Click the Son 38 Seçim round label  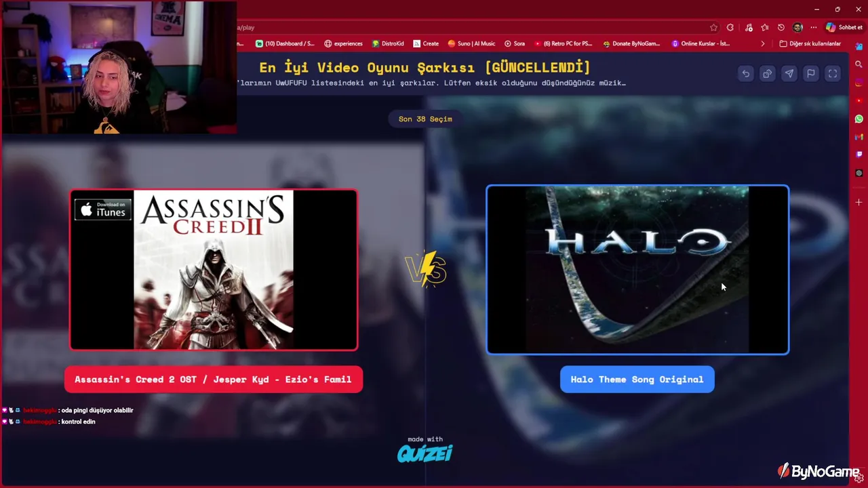(x=425, y=119)
